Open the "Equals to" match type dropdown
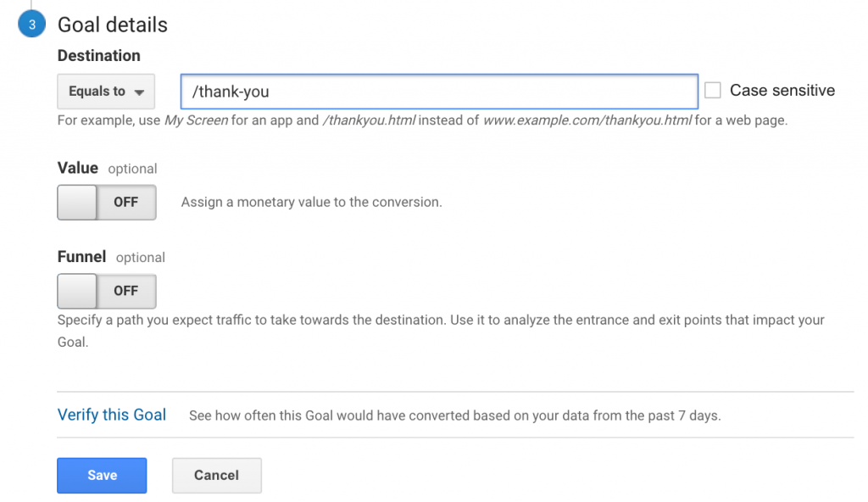This screenshot has height=502, width=868. (x=106, y=92)
